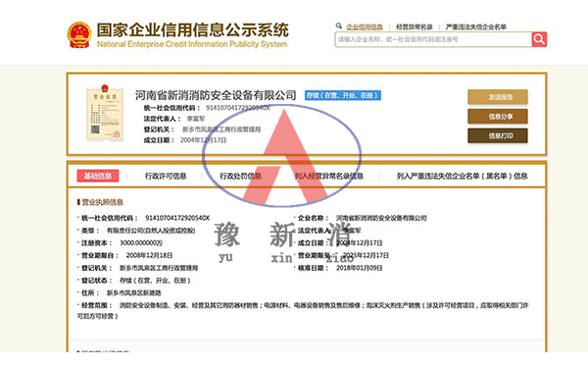Click the site title 国家企业信用信息公示系统
This screenshot has height=367, width=588.
pyautogui.click(x=193, y=30)
